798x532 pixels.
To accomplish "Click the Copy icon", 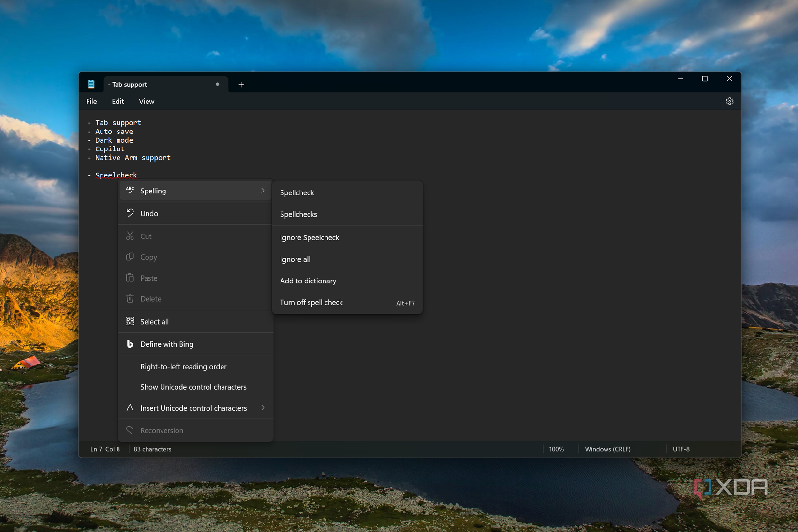I will coord(129,257).
